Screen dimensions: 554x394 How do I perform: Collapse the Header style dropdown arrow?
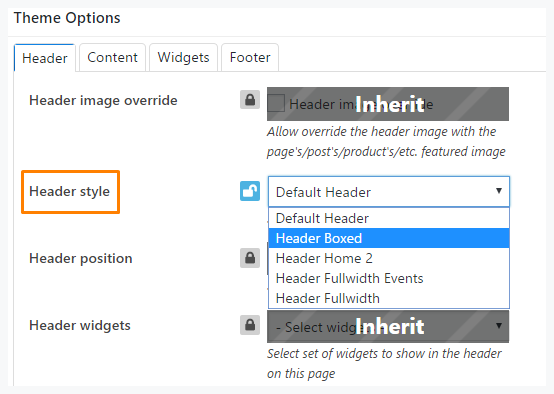tap(499, 191)
